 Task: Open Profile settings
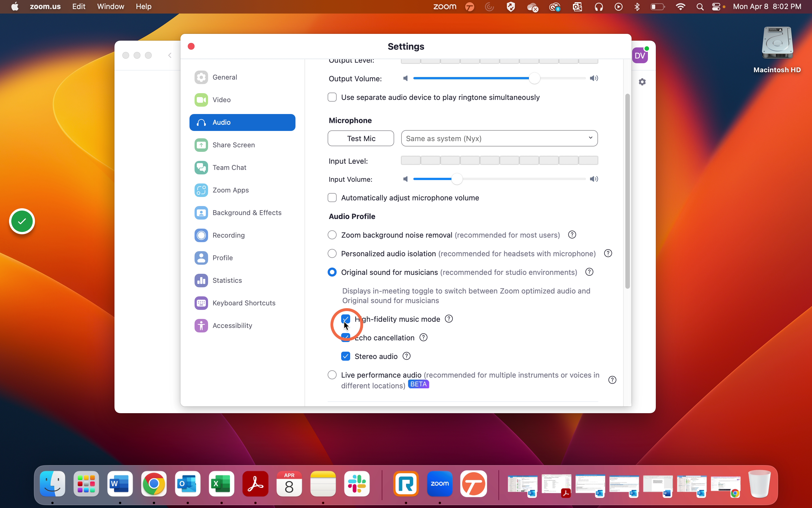click(x=242, y=258)
